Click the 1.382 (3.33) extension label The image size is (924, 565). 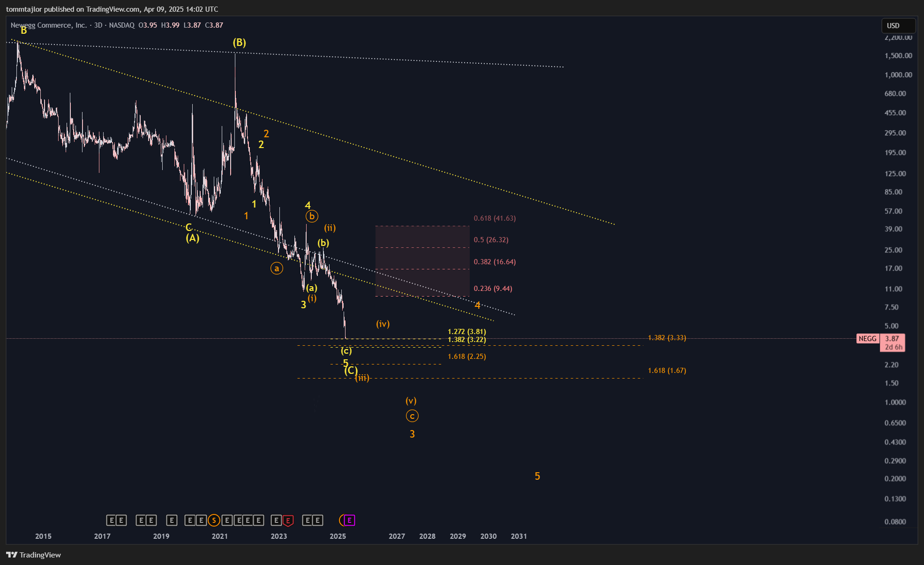667,338
